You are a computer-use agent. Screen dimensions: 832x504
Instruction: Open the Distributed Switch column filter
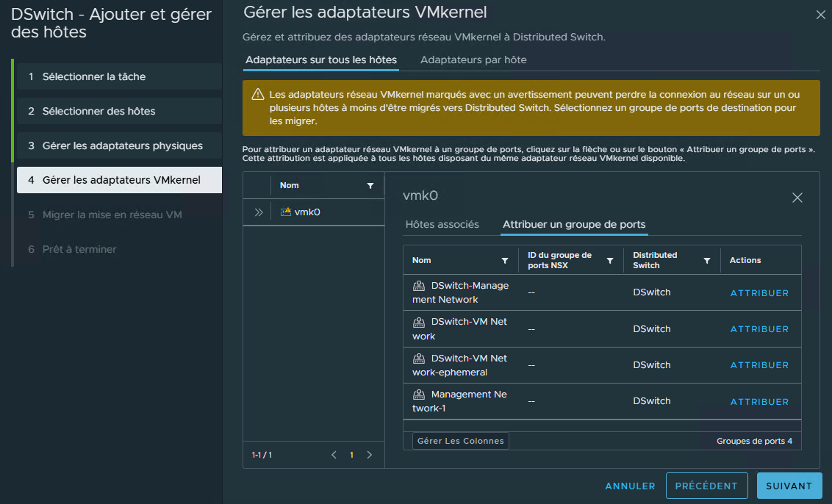tap(707, 261)
